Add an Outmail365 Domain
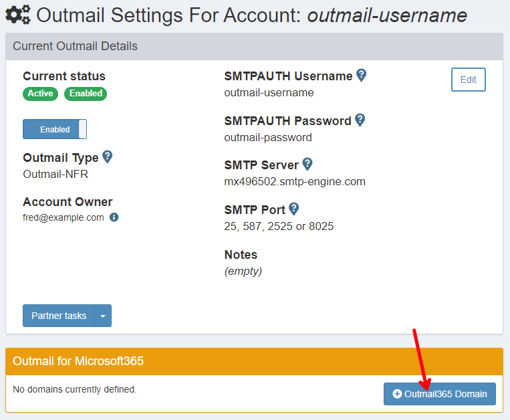The height and width of the screenshot is (420, 510). [x=439, y=394]
